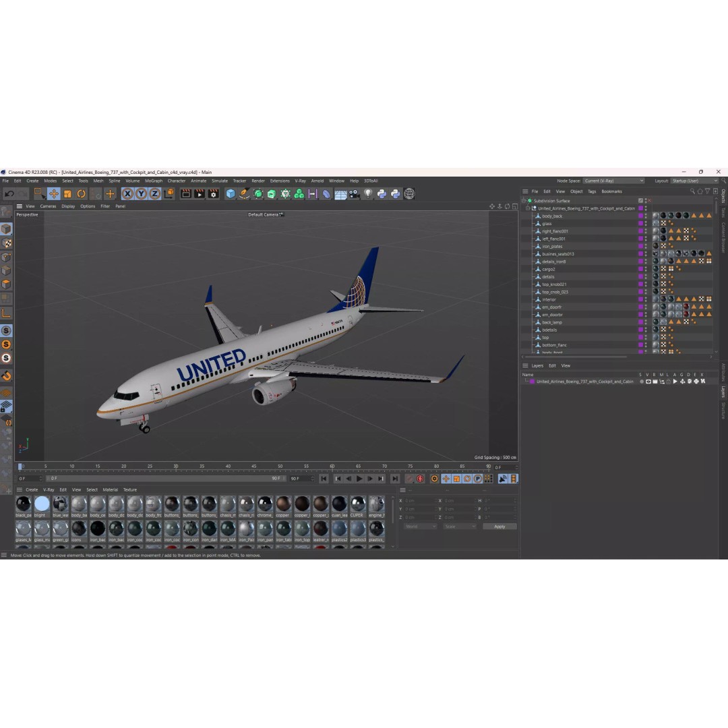Open the Scale mode dropdown
The height and width of the screenshot is (728, 728).
pos(460,526)
